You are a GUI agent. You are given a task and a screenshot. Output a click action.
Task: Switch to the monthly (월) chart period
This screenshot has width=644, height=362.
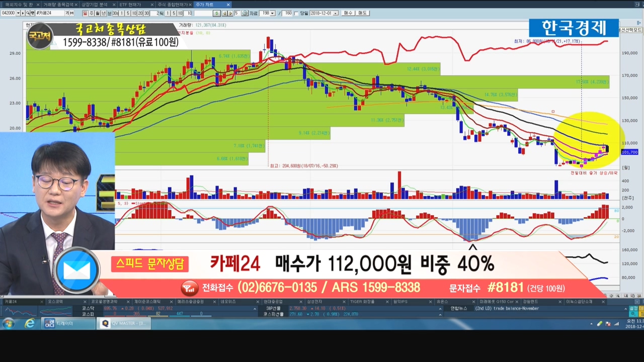(x=98, y=13)
